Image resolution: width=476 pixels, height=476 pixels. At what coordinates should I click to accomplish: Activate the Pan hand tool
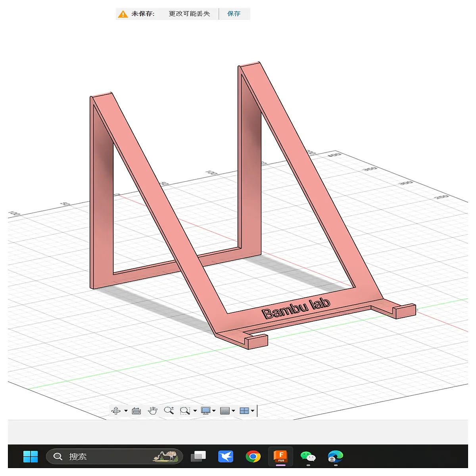[153, 411]
